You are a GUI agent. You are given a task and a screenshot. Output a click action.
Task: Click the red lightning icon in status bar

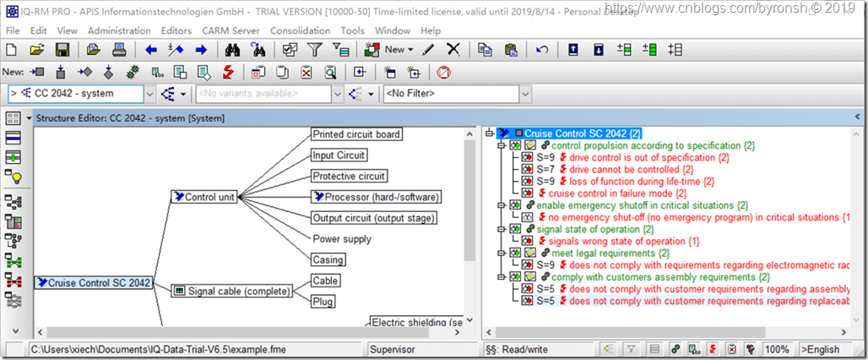pyautogui.click(x=713, y=349)
